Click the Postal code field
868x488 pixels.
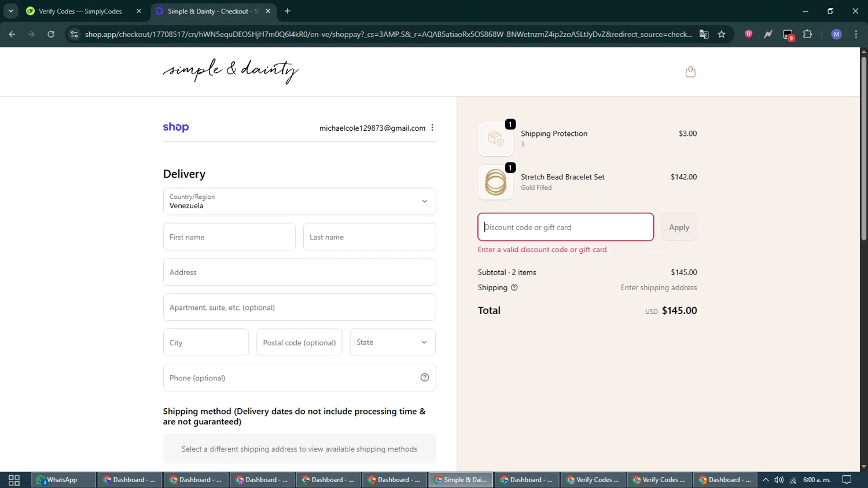[x=299, y=342]
